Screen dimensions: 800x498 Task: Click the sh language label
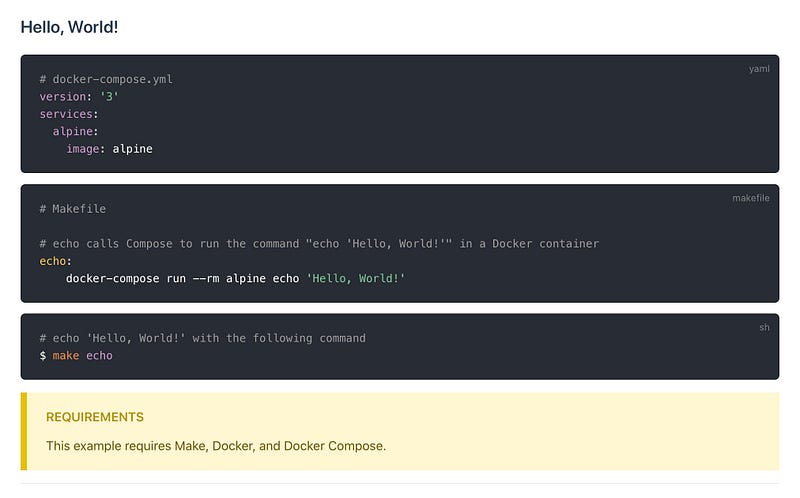(764, 328)
